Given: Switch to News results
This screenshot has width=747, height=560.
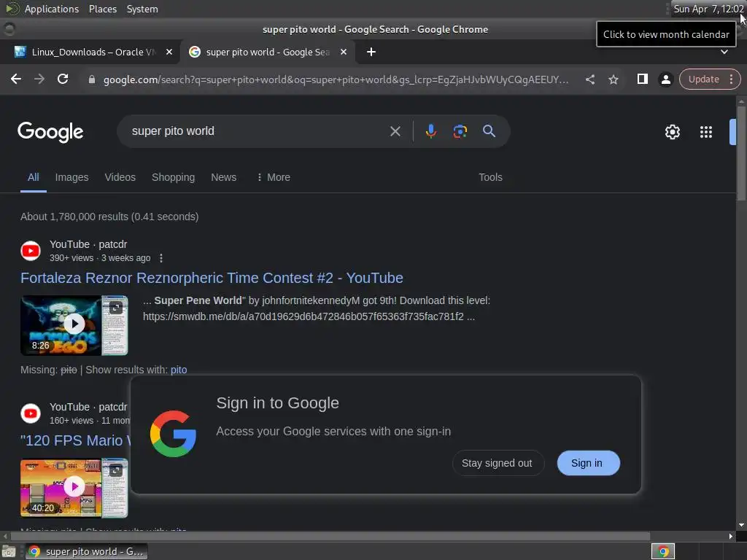Looking at the screenshot, I should pyautogui.click(x=223, y=177).
